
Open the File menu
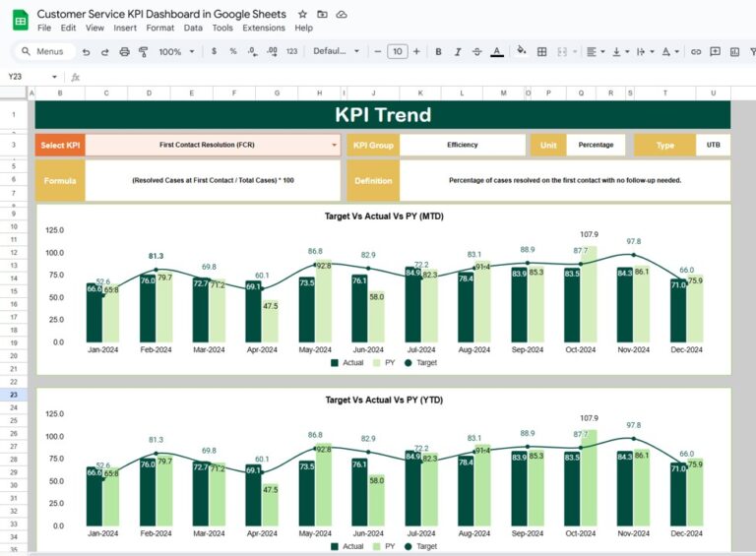[44, 28]
